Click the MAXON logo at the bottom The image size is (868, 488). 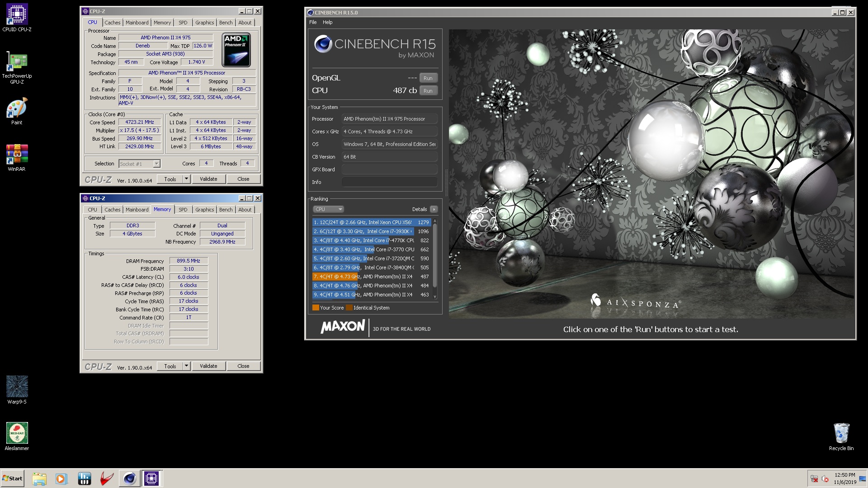343,327
